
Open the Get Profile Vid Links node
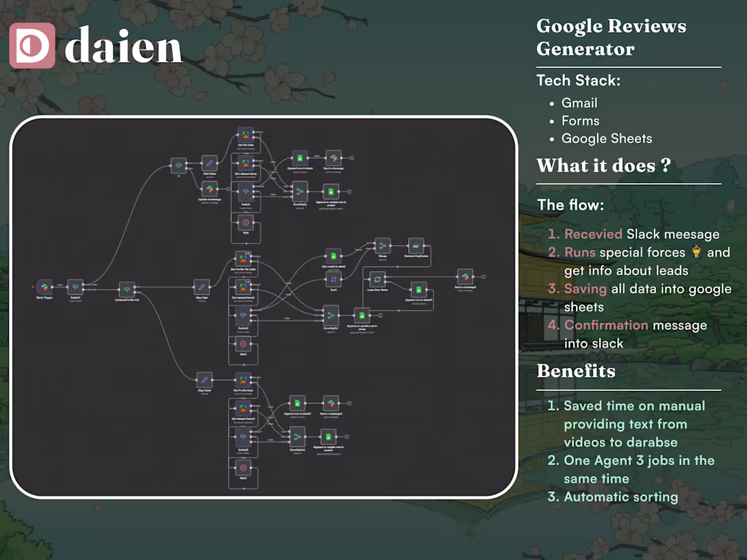pos(243,259)
